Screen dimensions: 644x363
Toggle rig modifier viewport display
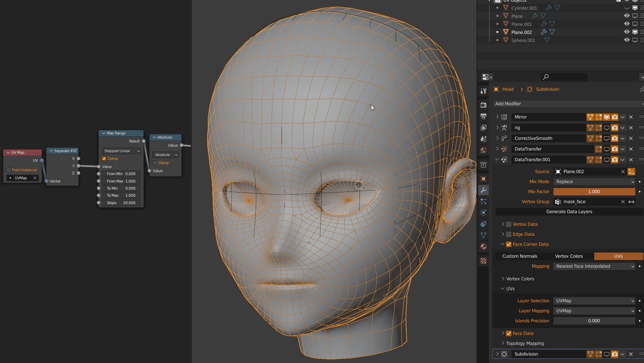[606, 128]
